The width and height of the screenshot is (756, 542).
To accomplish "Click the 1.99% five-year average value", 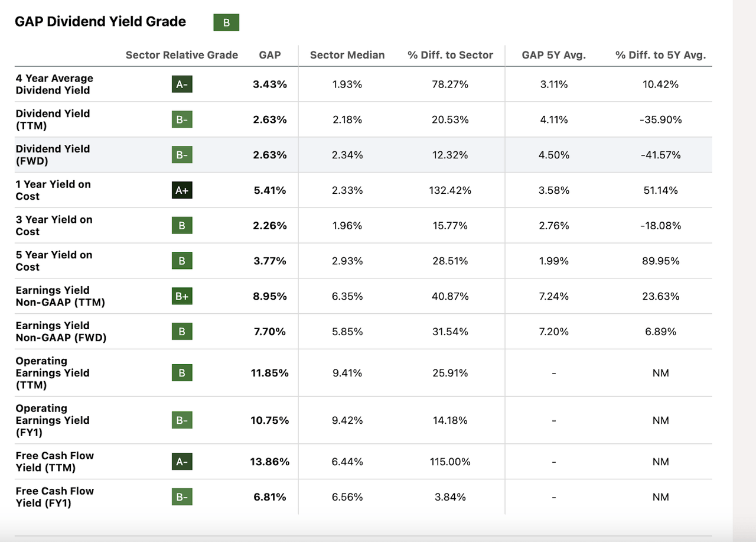I will 553,261.
